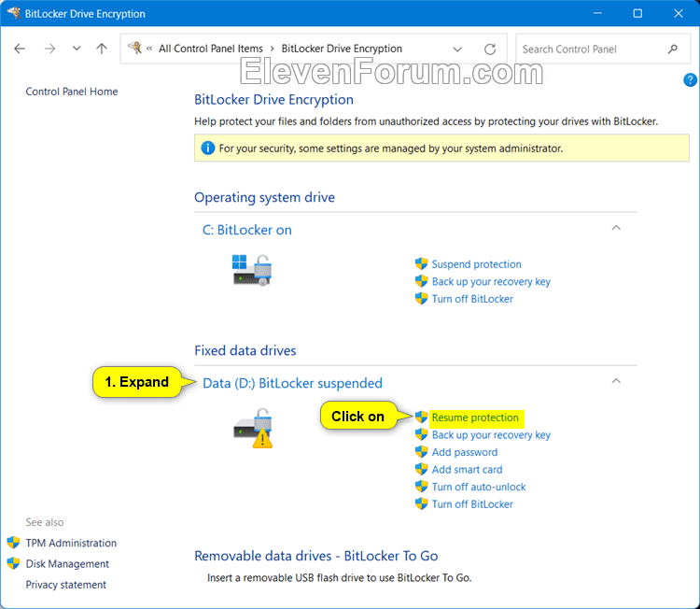Viewport: 700px width, 609px height.
Task: Open TPM Administration link
Action: tap(71, 544)
